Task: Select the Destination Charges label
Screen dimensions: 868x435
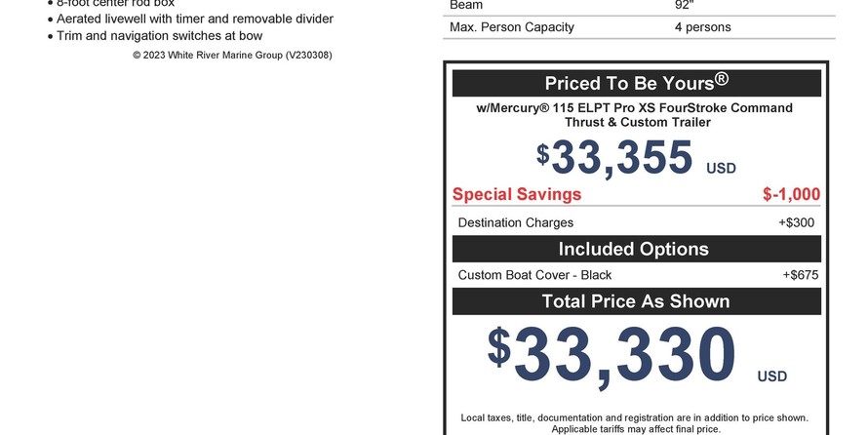Action: coord(516,222)
